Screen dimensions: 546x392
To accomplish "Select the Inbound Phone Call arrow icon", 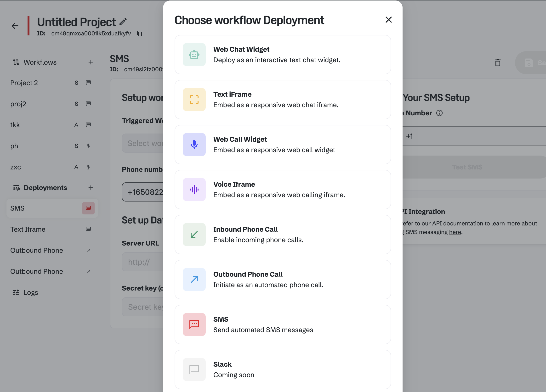I will pyautogui.click(x=194, y=234).
